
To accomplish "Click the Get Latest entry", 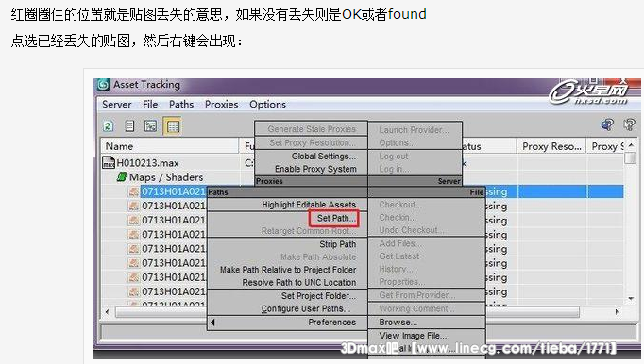I will tap(399, 256).
